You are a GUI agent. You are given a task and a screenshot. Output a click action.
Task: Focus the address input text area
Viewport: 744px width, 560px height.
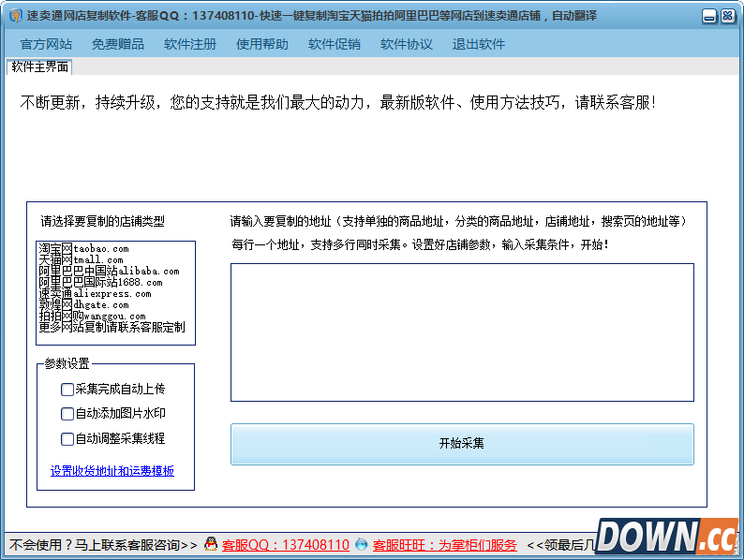pyautogui.click(x=462, y=332)
